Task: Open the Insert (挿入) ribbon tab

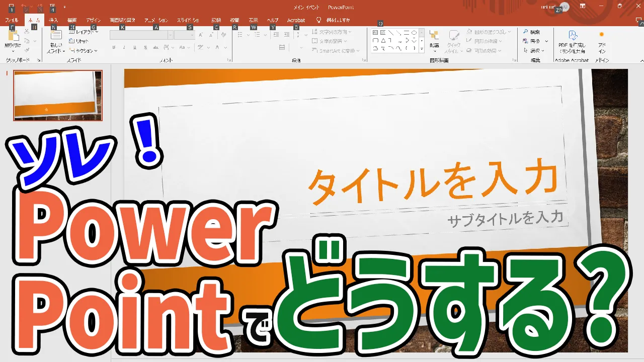Action: 53,20
